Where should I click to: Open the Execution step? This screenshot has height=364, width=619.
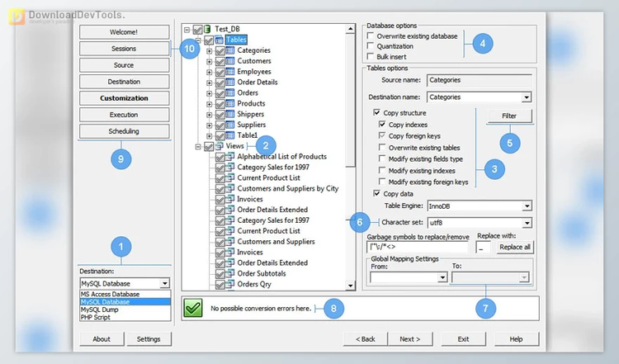[124, 115]
